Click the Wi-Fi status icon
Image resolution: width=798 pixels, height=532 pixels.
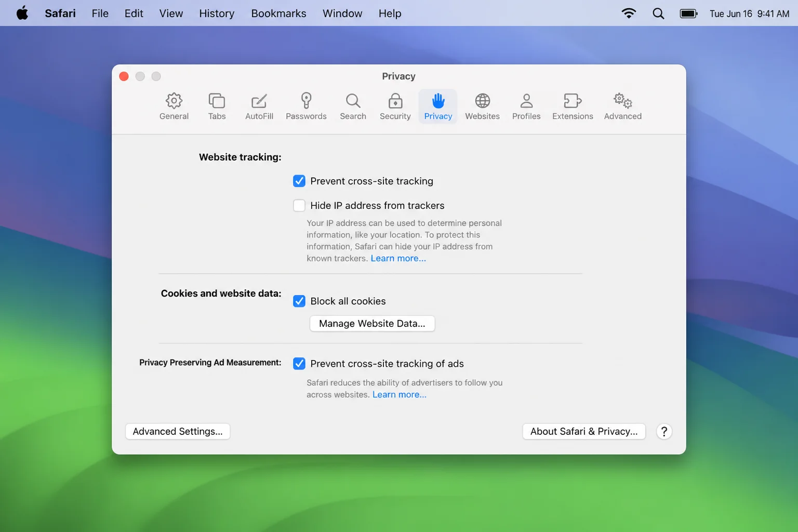[x=629, y=14]
